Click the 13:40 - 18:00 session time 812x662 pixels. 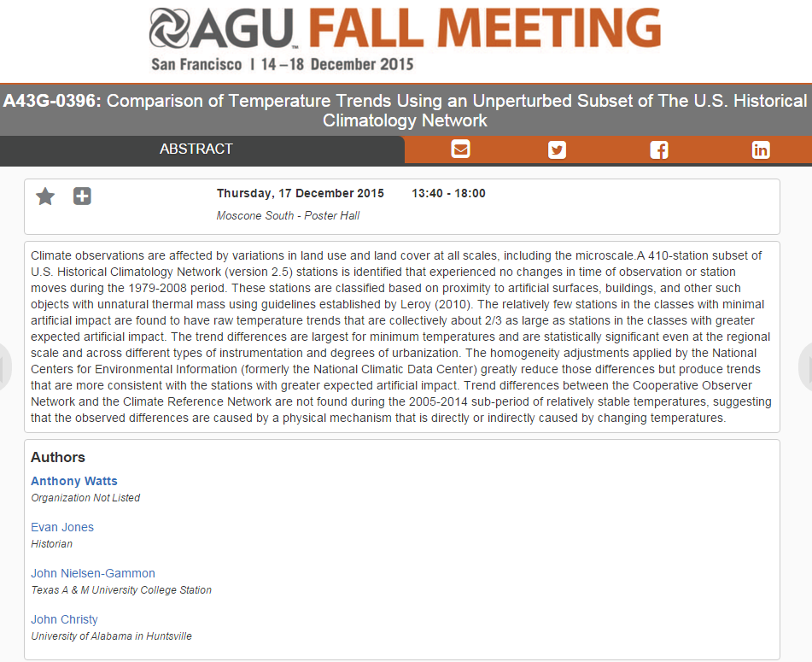448,193
